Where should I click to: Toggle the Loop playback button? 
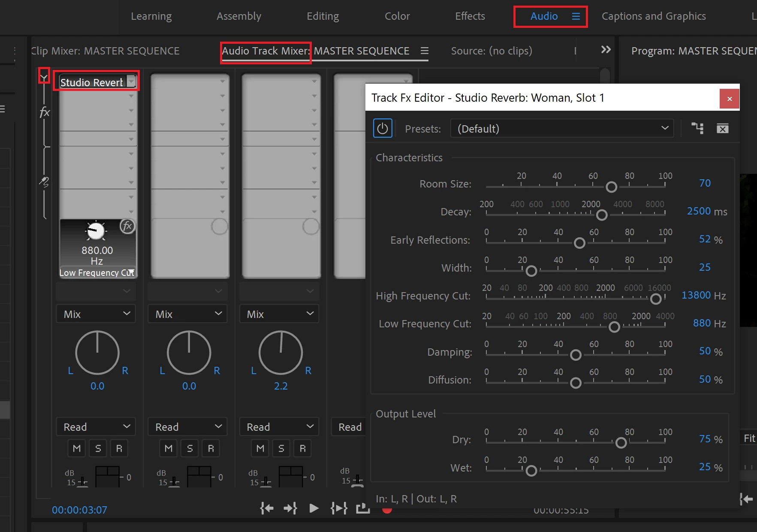363,508
